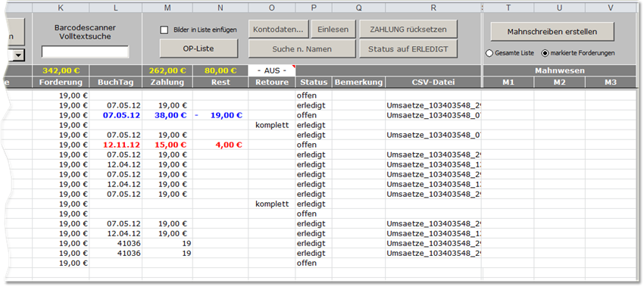644x287 pixels.
Task: Select the red 15,00 € Zahlung cell
Action: point(167,145)
